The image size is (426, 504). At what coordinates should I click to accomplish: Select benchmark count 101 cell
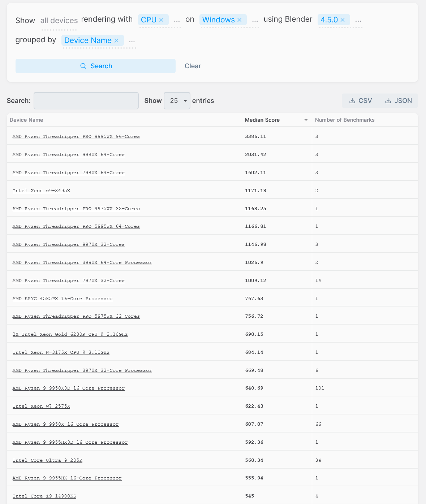[x=365, y=388]
